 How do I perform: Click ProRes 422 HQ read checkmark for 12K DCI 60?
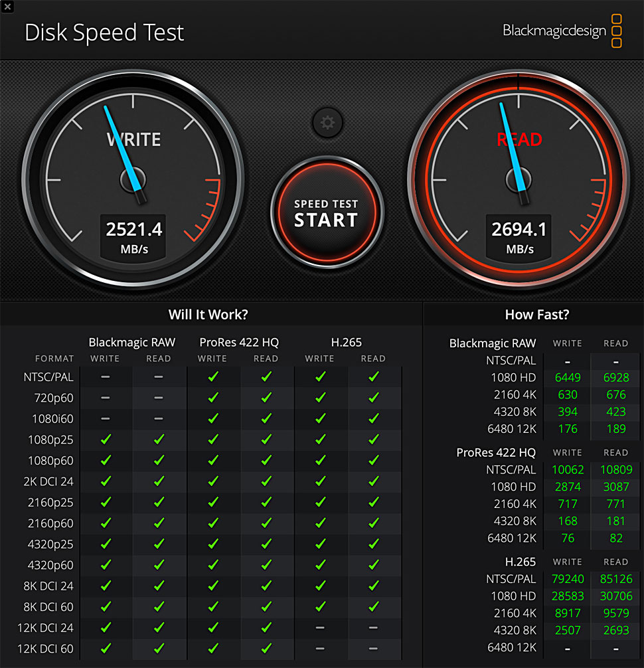tap(266, 648)
